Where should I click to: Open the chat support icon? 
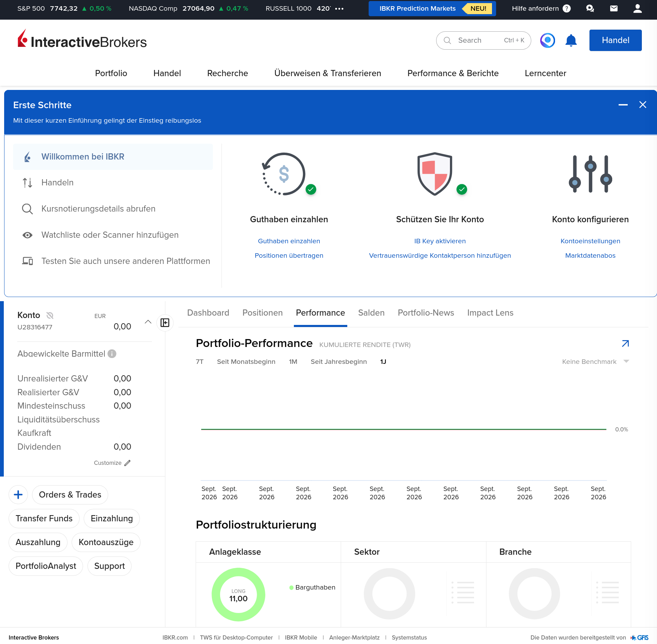coord(590,9)
